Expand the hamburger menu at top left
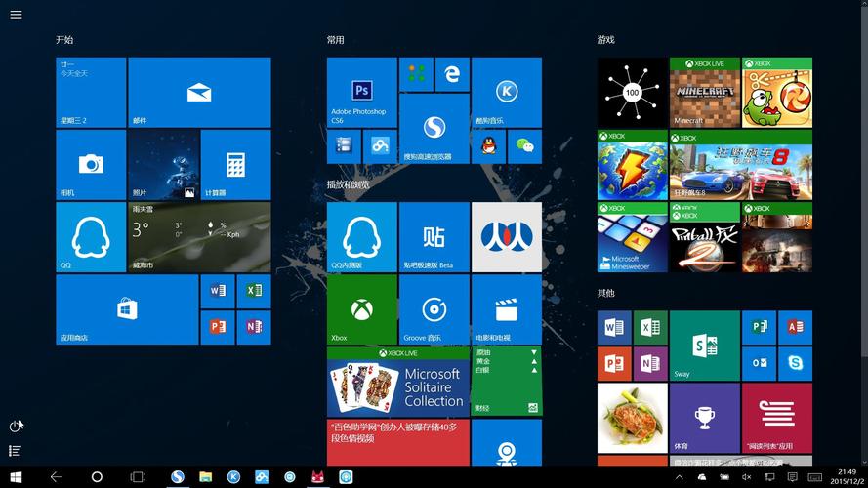Image resolution: width=868 pixels, height=488 pixels. pyautogui.click(x=16, y=15)
